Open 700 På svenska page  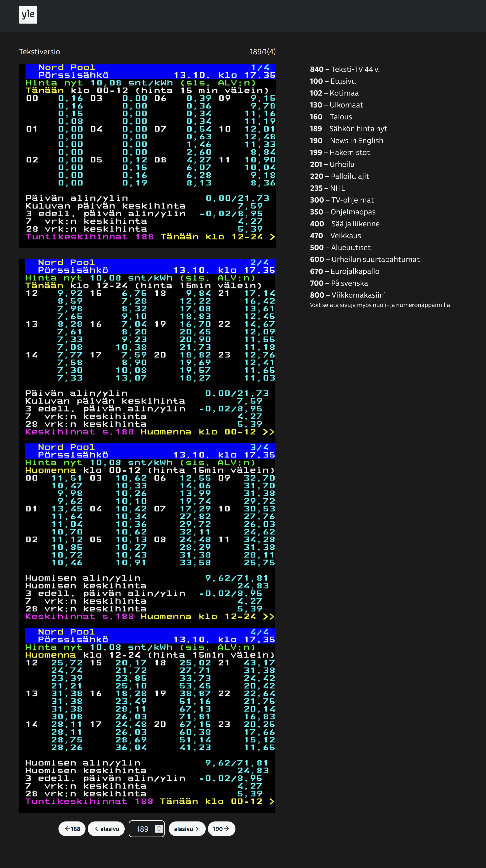(339, 283)
